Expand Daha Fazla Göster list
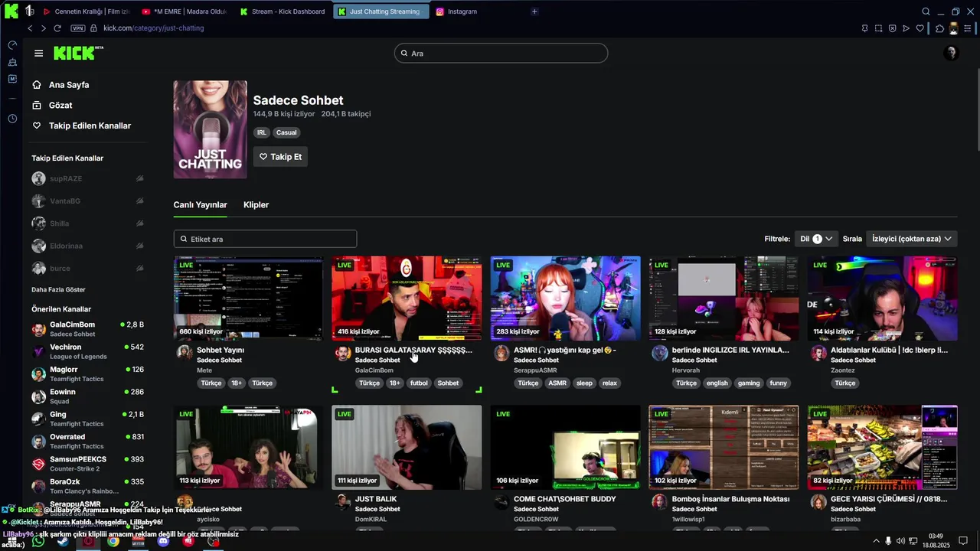 tap(58, 290)
